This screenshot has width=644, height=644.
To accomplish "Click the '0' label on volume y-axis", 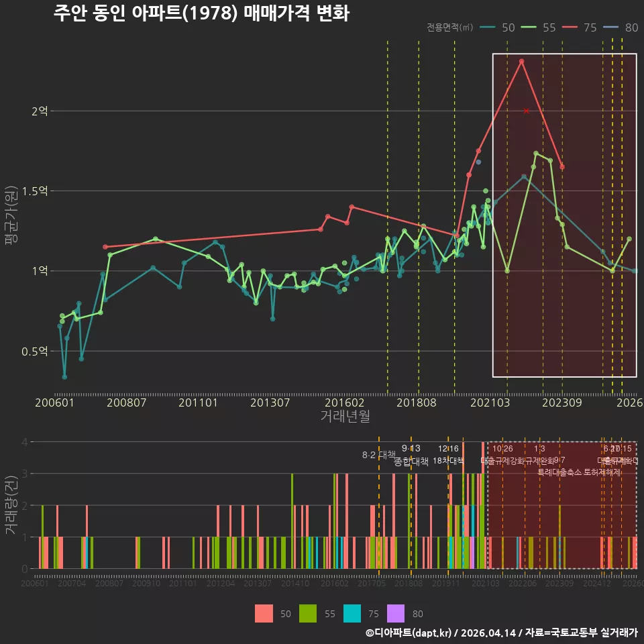I will point(25,569).
